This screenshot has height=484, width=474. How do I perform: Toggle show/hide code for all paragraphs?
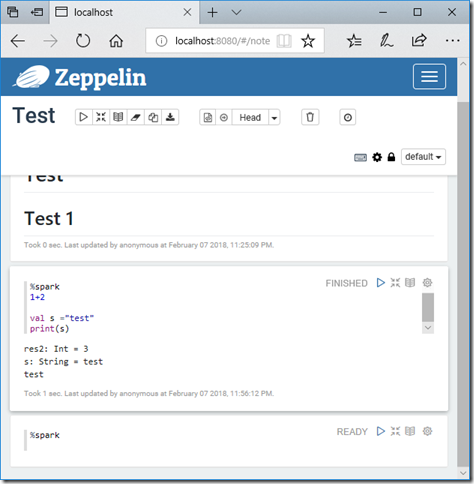(x=101, y=117)
